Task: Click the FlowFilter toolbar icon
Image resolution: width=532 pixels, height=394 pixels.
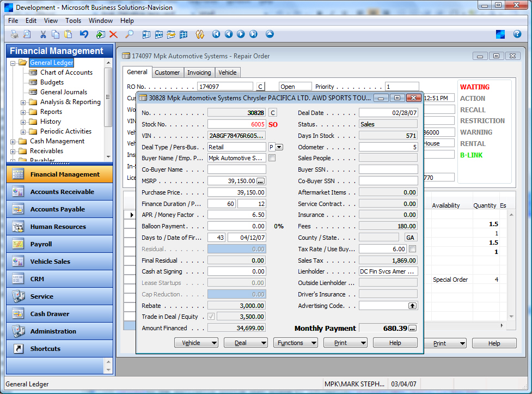Action: pyautogui.click(x=171, y=34)
